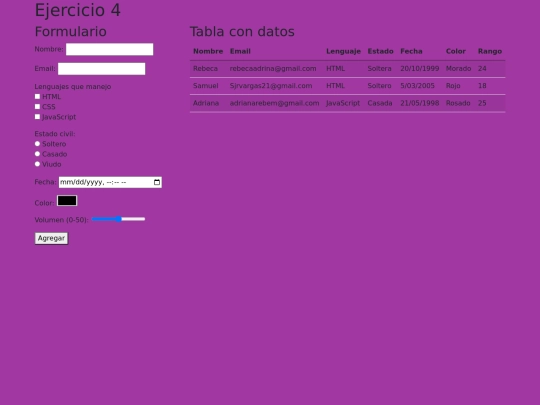
Task: Click the Lenguaje column header
Action: [343, 51]
